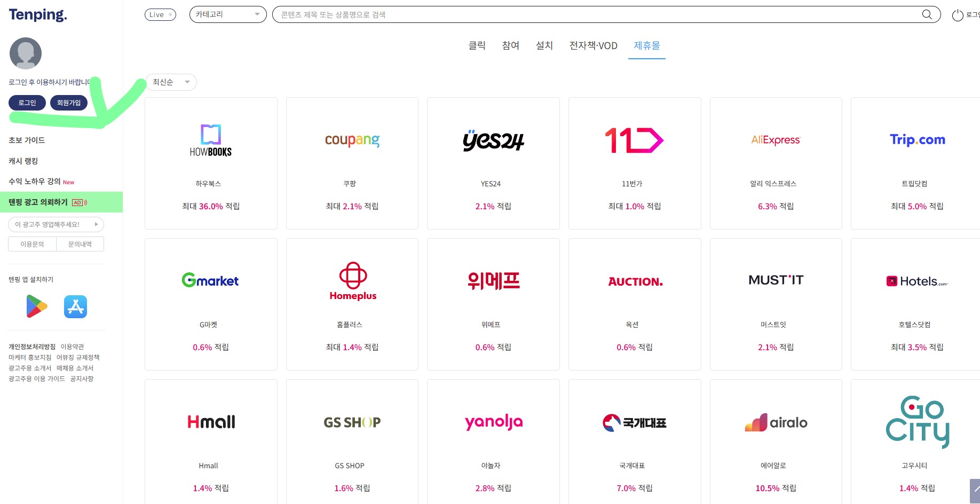
Task: Open the 카테고리 dropdown
Action: [x=228, y=14]
